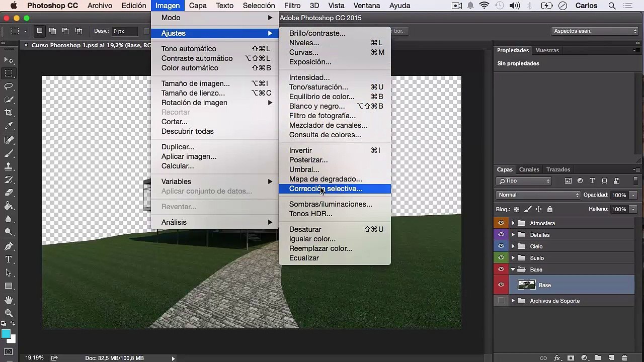Screen dimensions: 644x362
Task: Select the Rectangle shape tool
Action: coord(9,286)
